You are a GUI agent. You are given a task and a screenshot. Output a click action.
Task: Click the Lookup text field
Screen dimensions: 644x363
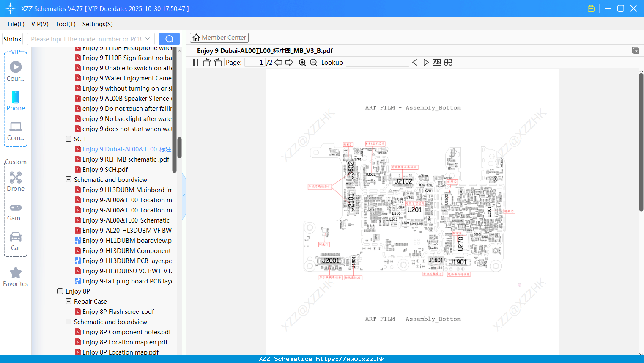click(x=377, y=63)
